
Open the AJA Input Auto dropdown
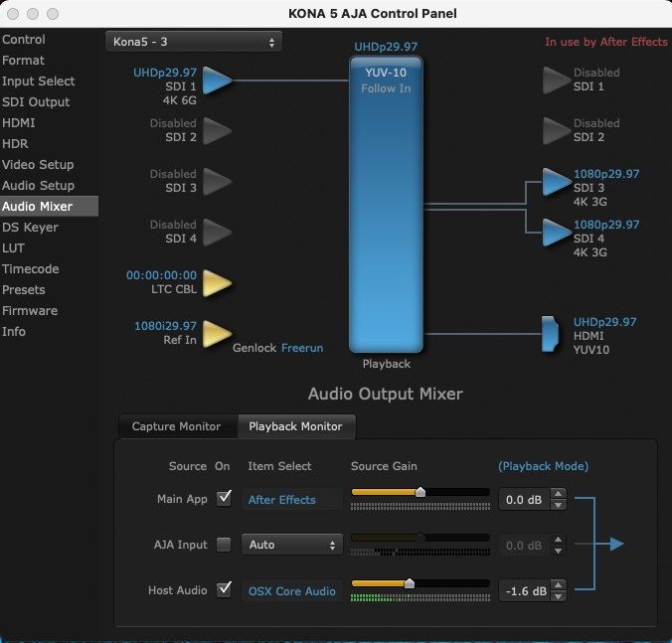(292, 545)
